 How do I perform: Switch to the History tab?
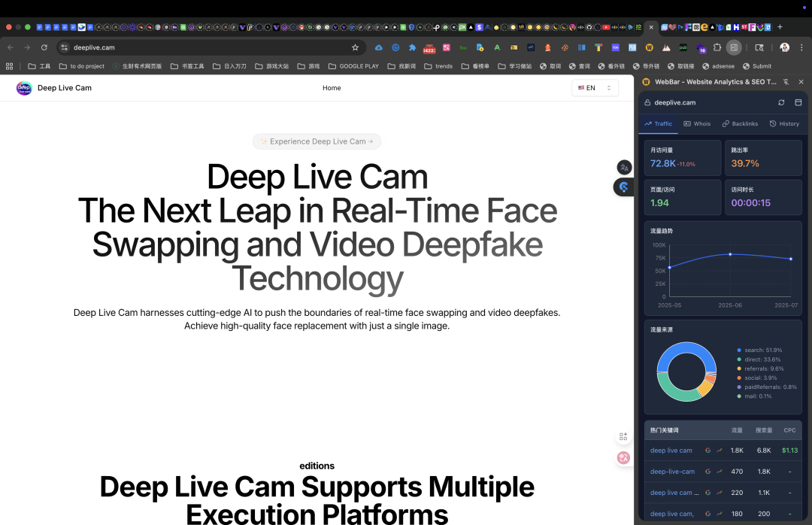tap(784, 124)
